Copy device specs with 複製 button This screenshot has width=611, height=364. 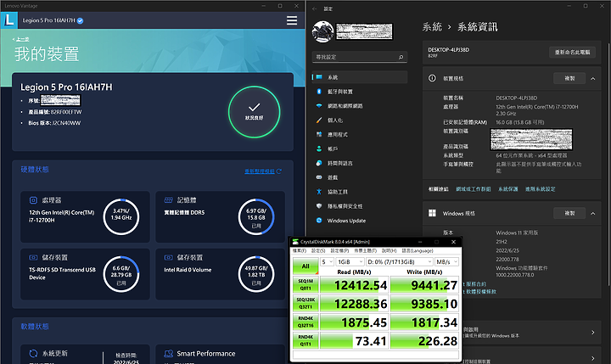click(x=569, y=78)
